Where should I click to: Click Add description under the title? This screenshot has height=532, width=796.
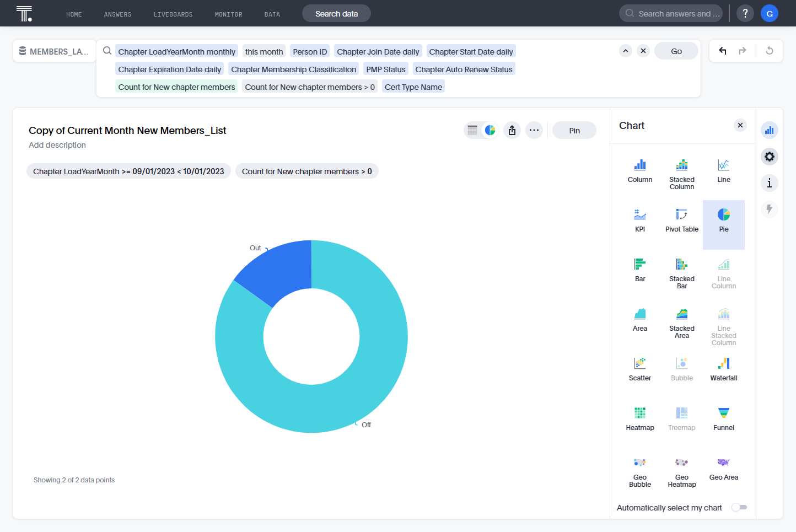point(57,145)
